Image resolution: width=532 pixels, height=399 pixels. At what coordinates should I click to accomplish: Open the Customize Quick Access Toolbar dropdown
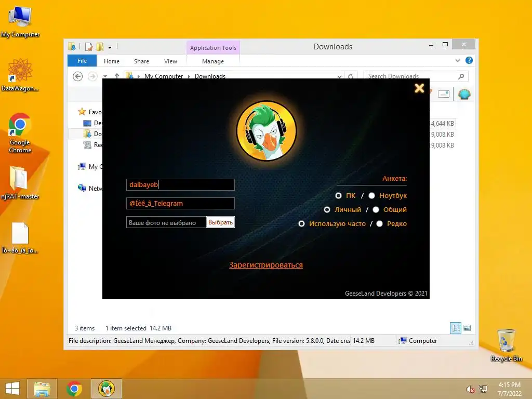[x=110, y=47]
